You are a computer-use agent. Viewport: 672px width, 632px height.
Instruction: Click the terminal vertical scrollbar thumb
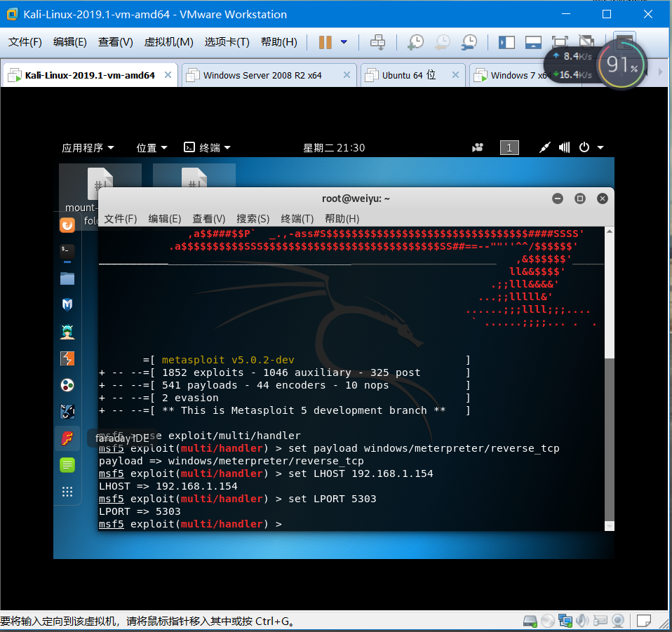609,440
